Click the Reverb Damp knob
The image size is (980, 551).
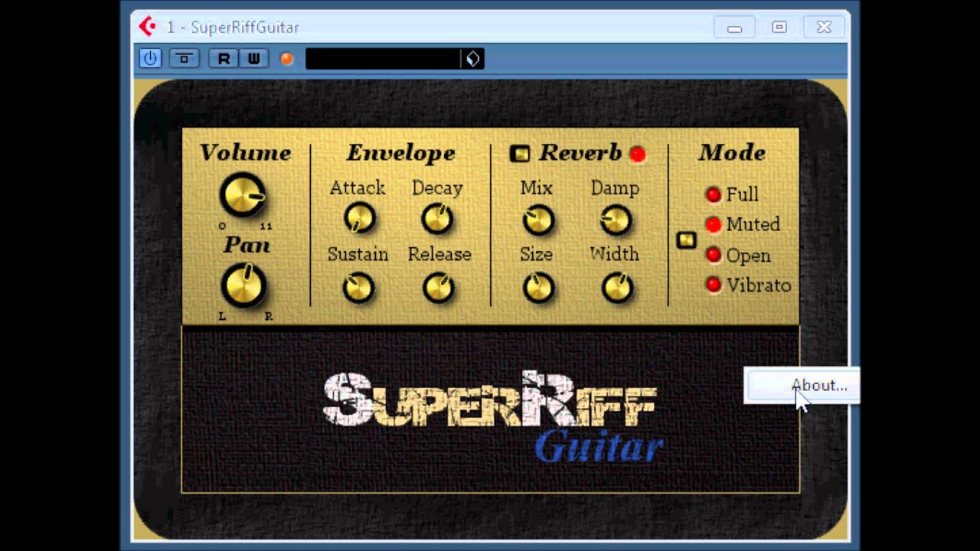pyautogui.click(x=616, y=220)
